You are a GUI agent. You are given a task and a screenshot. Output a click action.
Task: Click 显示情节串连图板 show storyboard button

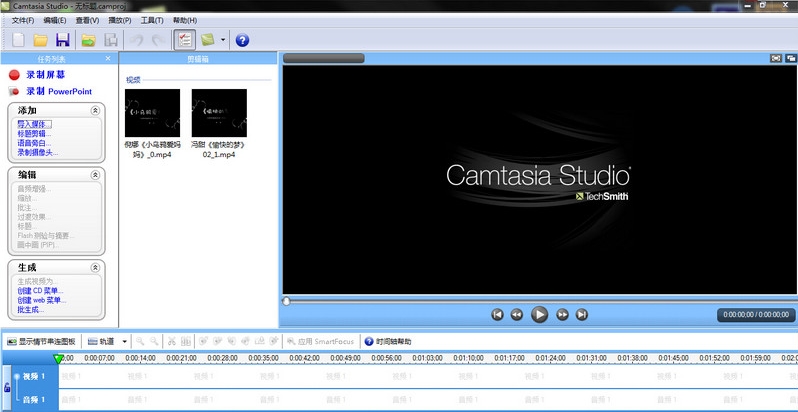pos(42,342)
